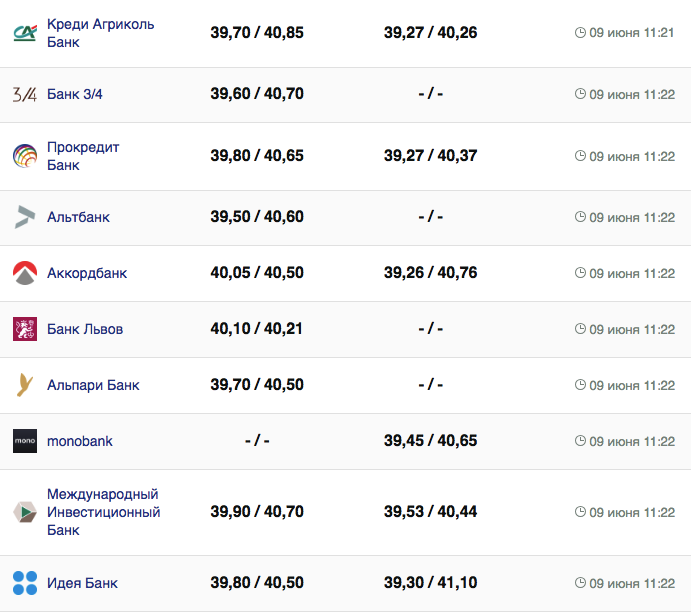695x615 pixels.
Task: Click the Альтбанк bank name
Action: point(78,217)
